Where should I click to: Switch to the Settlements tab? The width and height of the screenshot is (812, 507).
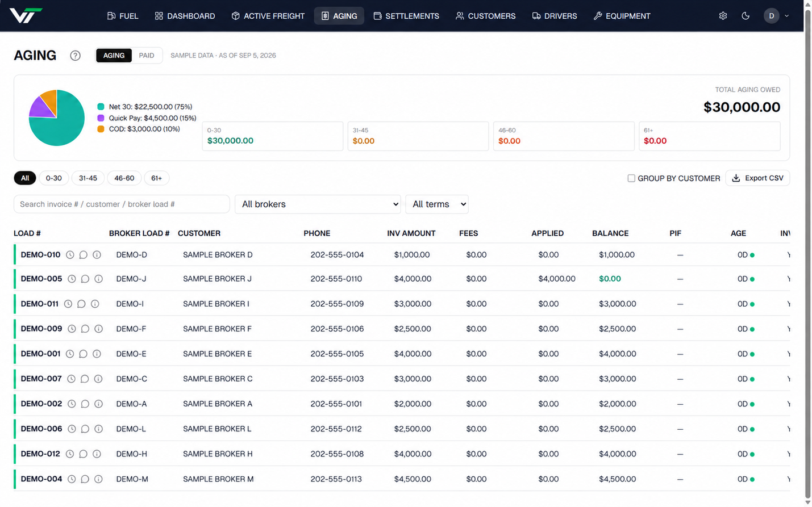click(x=406, y=16)
